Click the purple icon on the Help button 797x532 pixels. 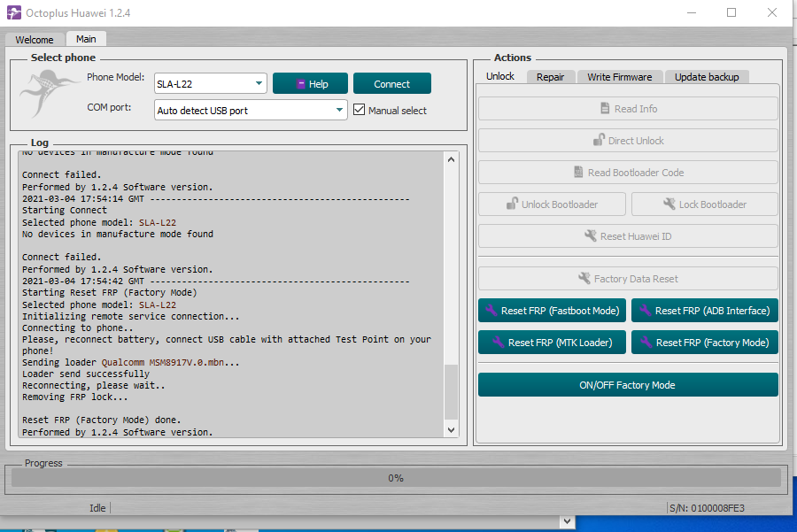(x=300, y=84)
